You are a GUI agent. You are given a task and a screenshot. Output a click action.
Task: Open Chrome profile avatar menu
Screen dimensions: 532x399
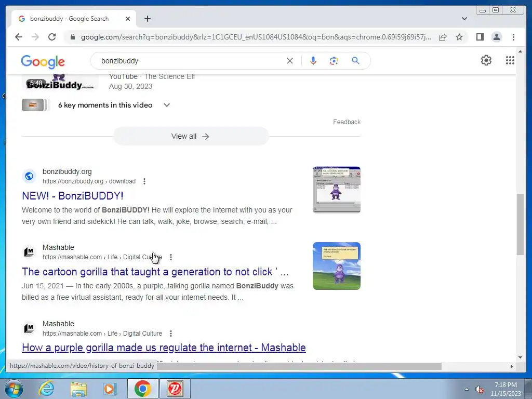496,37
